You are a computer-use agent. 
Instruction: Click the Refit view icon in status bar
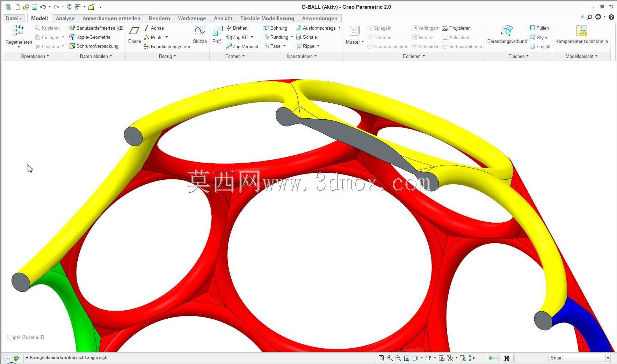pos(381,358)
